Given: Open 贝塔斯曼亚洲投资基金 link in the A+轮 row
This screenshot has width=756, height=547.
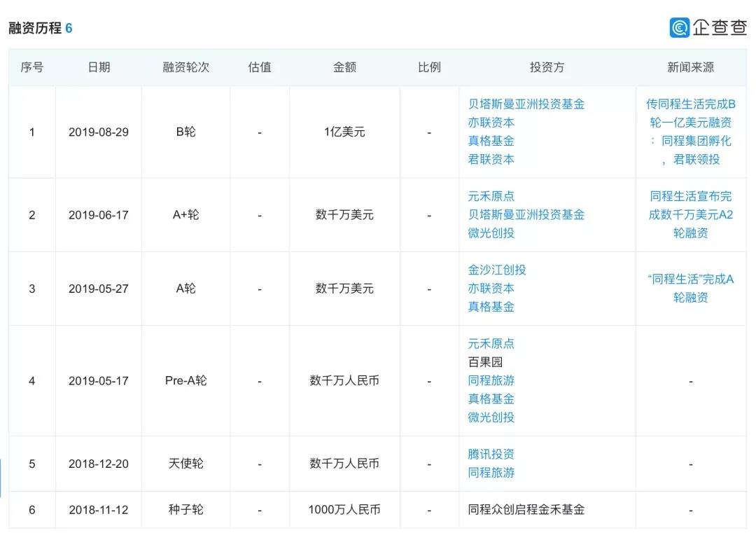Looking at the screenshot, I should click(x=526, y=214).
